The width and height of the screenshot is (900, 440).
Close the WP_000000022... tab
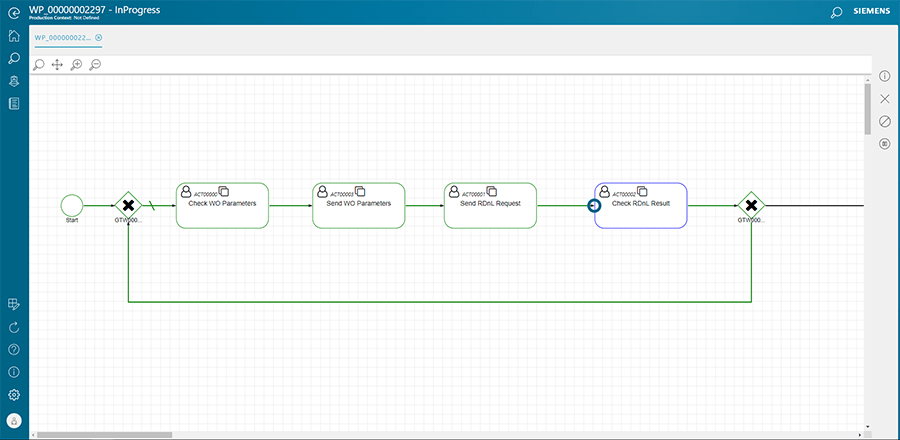99,38
